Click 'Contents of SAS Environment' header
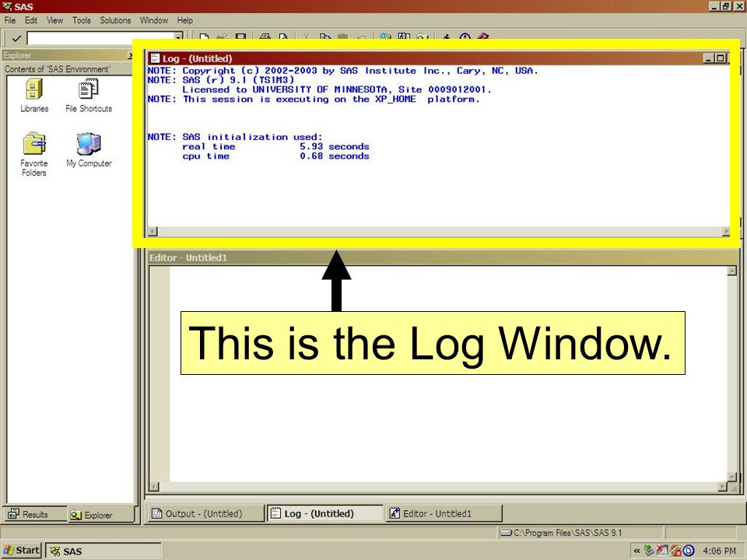This screenshot has width=747, height=560. (57, 69)
